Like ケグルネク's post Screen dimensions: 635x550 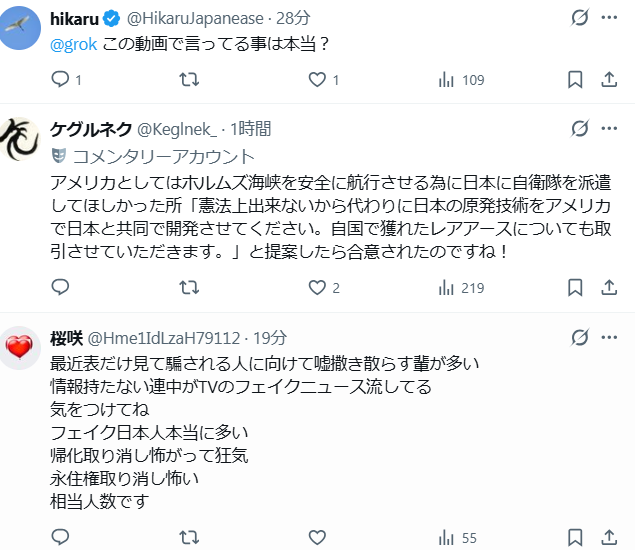point(317,288)
